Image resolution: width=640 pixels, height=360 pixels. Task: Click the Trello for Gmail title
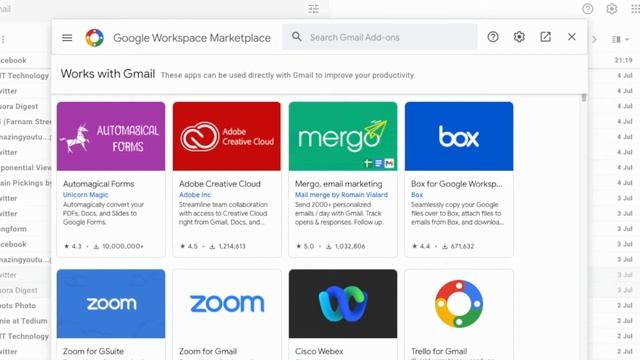tap(439, 351)
